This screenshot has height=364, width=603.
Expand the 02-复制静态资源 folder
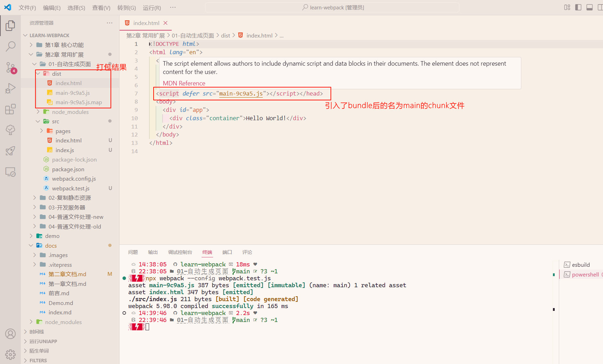click(x=70, y=198)
